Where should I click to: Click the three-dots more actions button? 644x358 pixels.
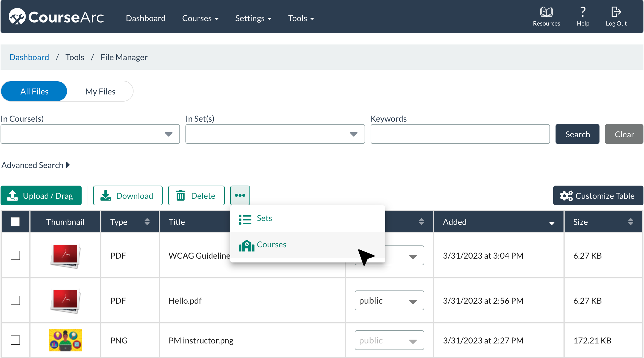(x=240, y=195)
